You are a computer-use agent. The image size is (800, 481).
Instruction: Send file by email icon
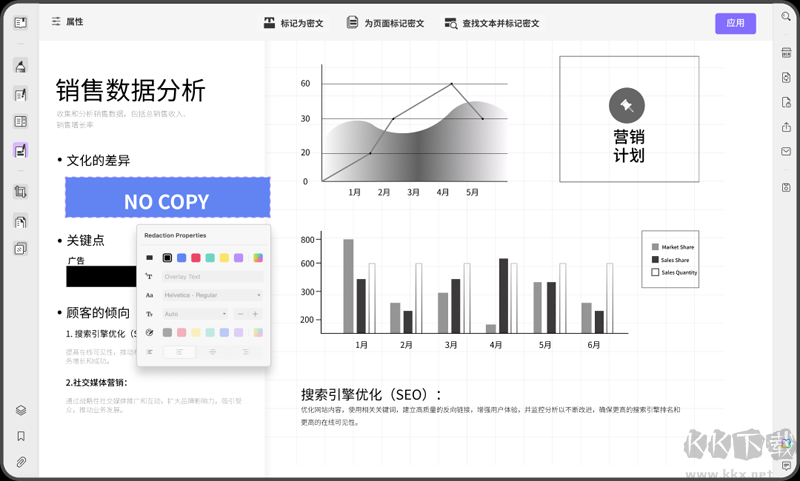[x=786, y=152]
